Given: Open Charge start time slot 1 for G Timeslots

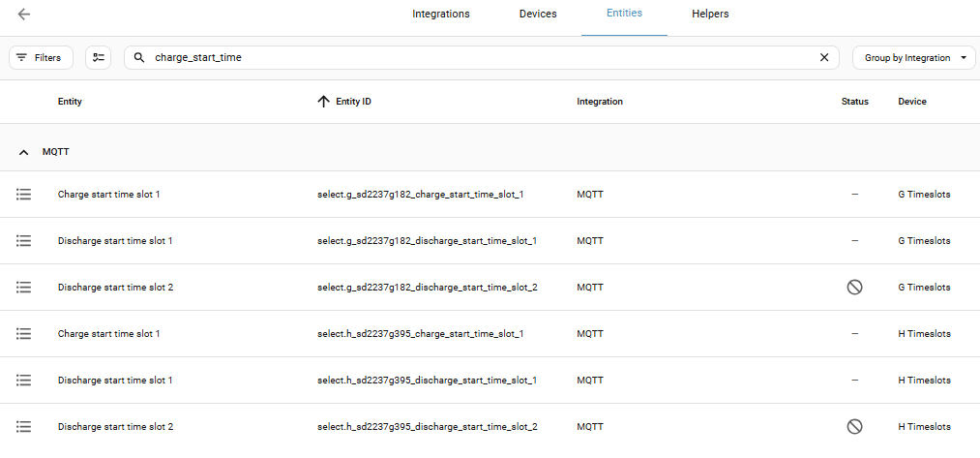Looking at the screenshot, I should [x=108, y=195].
